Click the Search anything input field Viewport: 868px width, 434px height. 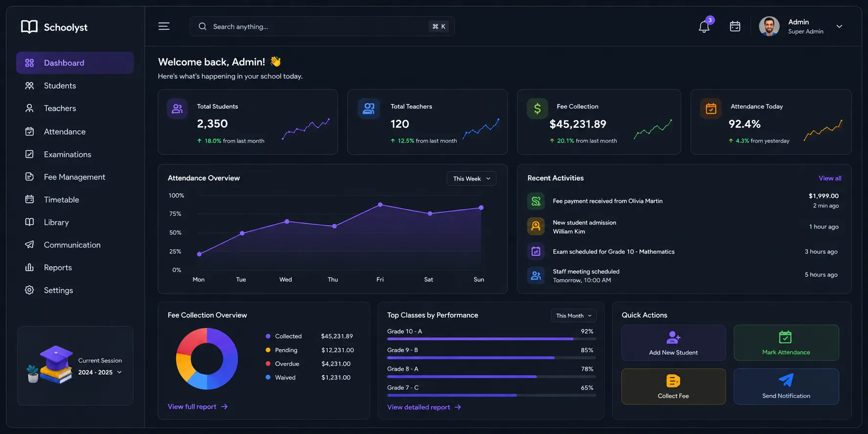(322, 26)
